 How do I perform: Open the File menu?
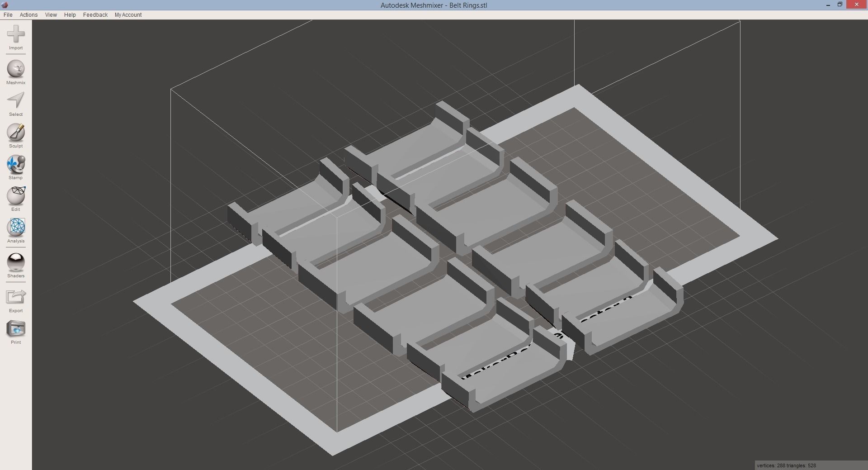pyautogui.click(x=8, y=15)
